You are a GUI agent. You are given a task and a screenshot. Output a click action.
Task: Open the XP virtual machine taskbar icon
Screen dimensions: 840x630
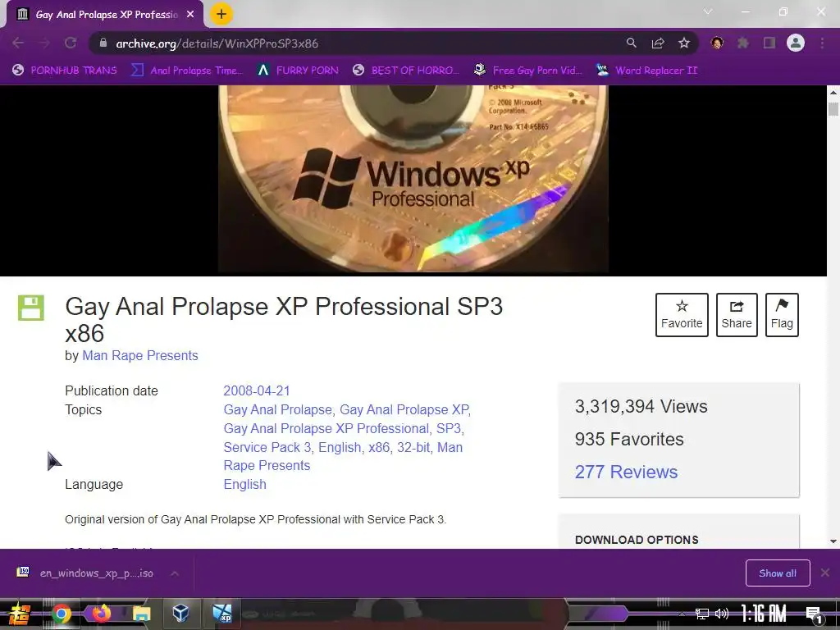tap(221, 613)
